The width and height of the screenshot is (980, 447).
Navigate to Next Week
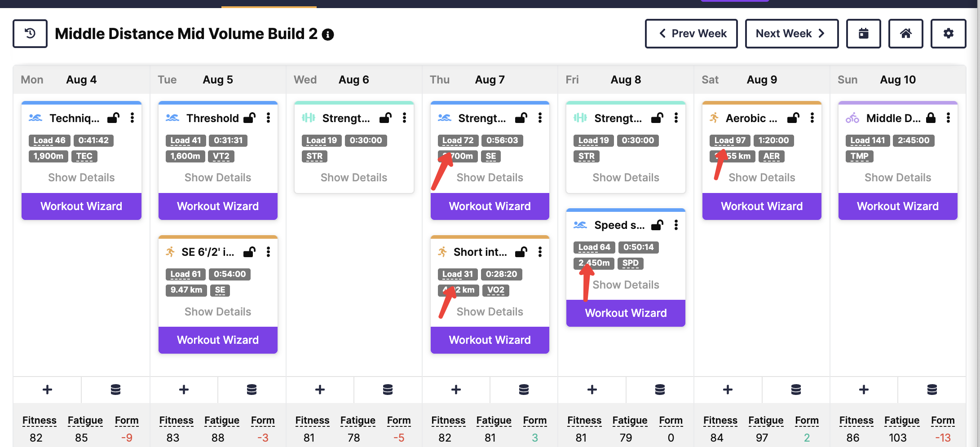(x=791, y=34)
